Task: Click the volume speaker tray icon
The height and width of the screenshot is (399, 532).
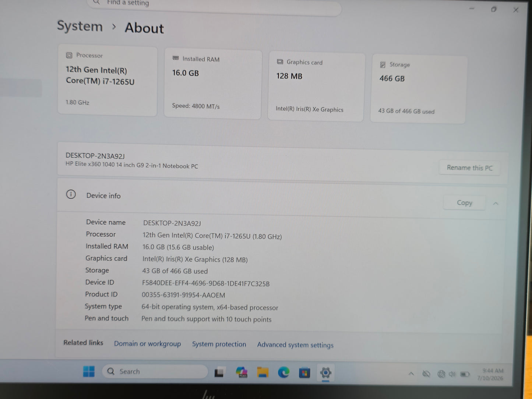Action: coord(452,374)
